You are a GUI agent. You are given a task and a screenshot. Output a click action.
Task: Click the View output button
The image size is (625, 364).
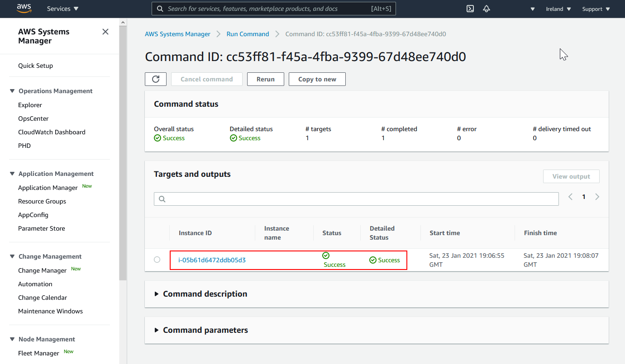(x=571, y=176)
